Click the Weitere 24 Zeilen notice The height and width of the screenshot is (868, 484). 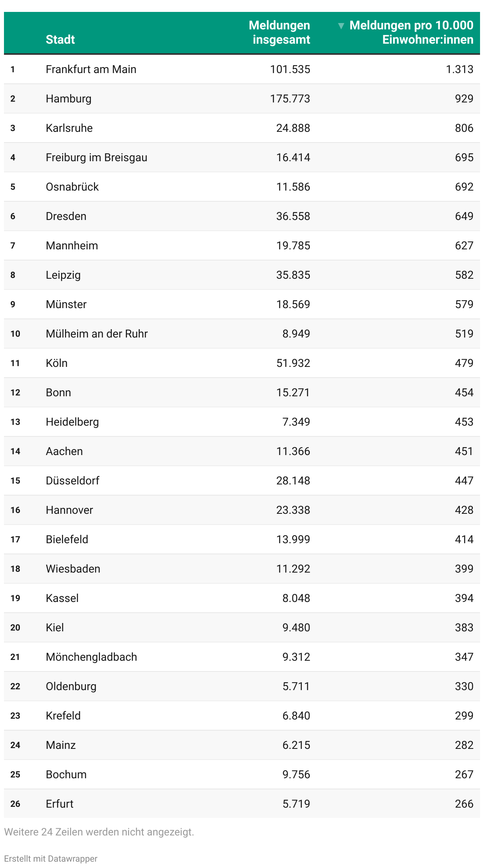(99, 832)
